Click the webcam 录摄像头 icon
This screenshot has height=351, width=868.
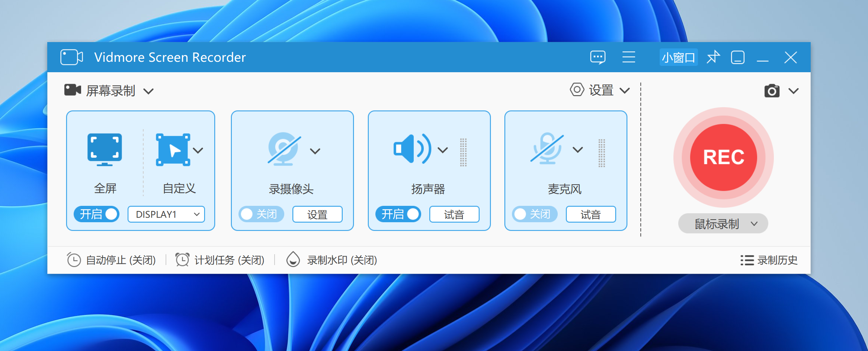pyautogui.click(x=285, y=149)
